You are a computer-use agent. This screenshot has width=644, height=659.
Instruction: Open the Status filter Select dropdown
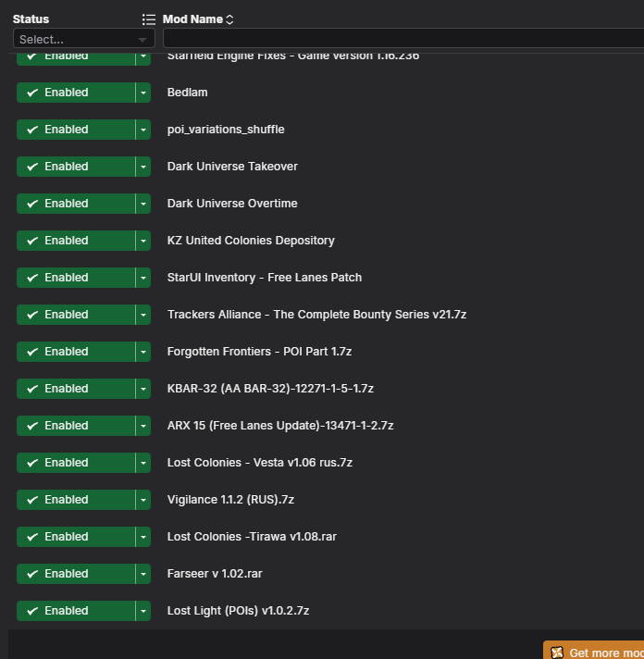[x=84, y=39]
